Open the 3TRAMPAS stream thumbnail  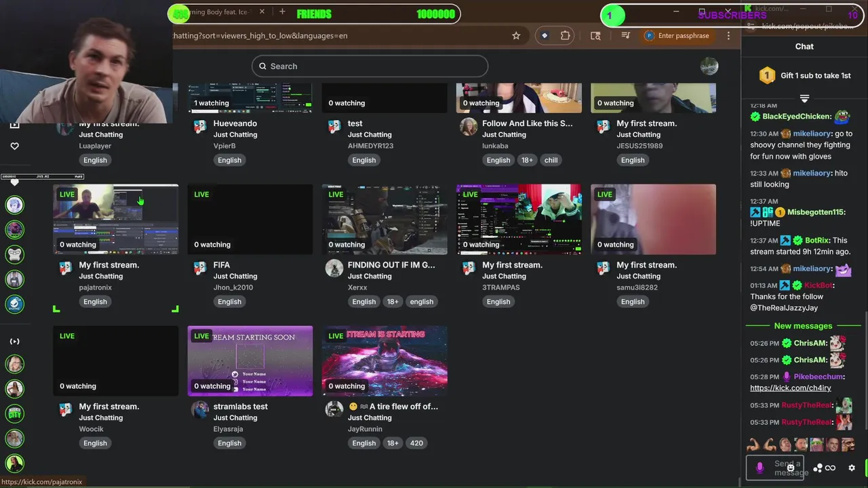pyautogui.click(x=519, y=220)
